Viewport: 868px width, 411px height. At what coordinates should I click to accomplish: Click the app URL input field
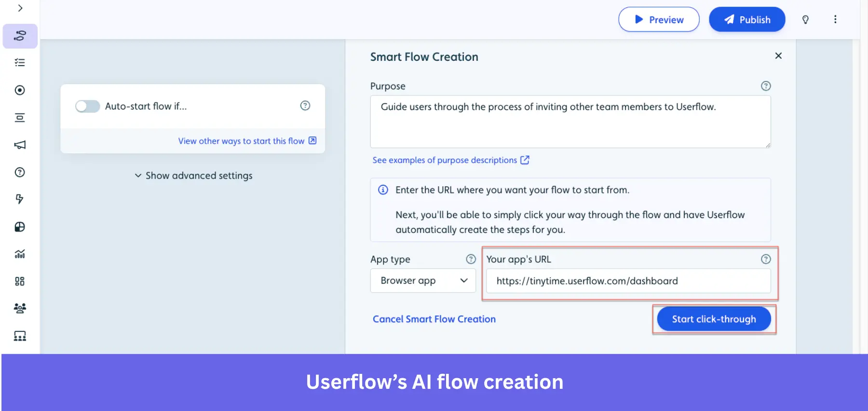point(627,281)
